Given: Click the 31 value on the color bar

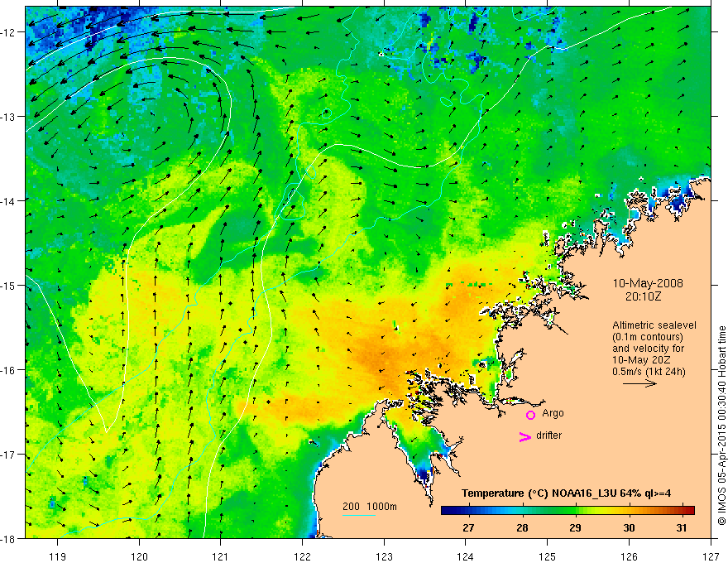Looking at the screenshot, I should coord(682,527).
